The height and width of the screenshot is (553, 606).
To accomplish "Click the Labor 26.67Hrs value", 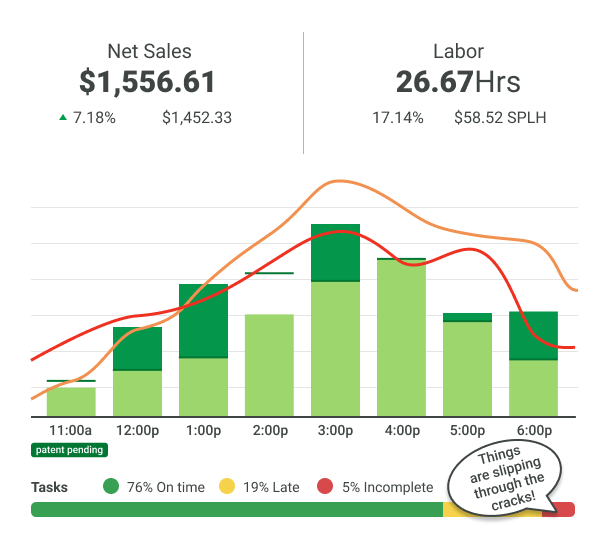I will [x=458, y=81].
